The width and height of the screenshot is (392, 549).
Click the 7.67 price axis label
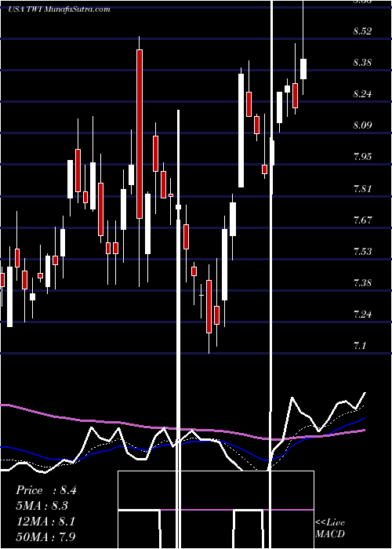click(x=362, y=220)
